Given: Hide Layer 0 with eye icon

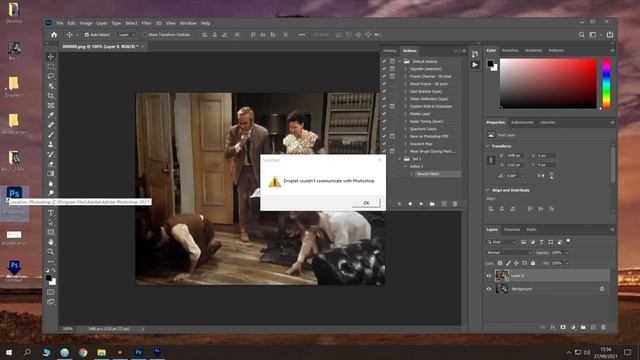Looking at the screenshot, I should point(489,276).
